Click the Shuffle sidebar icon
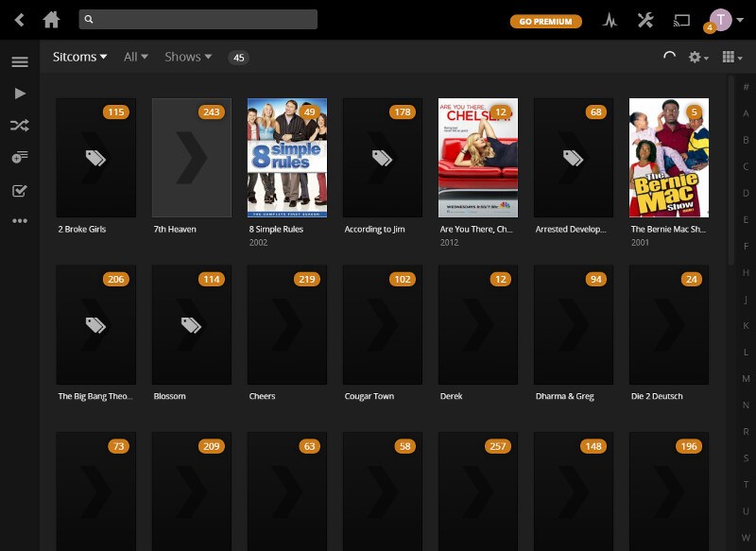 pos(20,126)
